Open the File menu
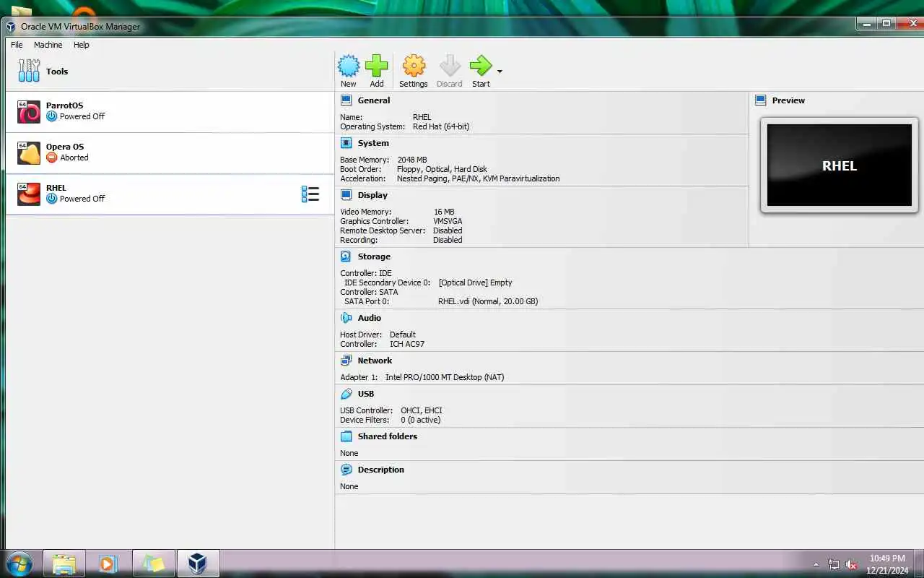Viewport: 924px width, 578px height. [17, 45]
